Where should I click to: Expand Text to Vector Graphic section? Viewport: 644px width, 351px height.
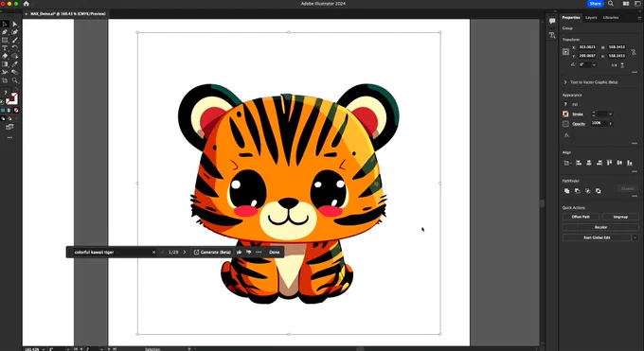point(565,82)
